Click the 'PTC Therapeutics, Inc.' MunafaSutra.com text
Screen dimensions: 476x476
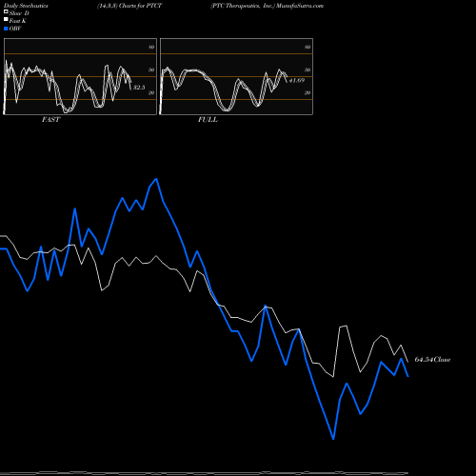click(x=267, y=6)
